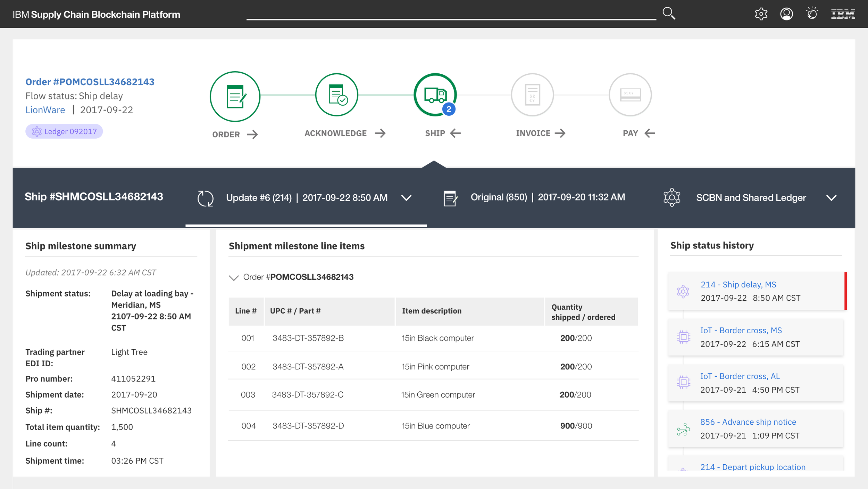This screenshot has height=489, width=868.
Task: Switch to the Original (850) document view
Action: [547, 197]
